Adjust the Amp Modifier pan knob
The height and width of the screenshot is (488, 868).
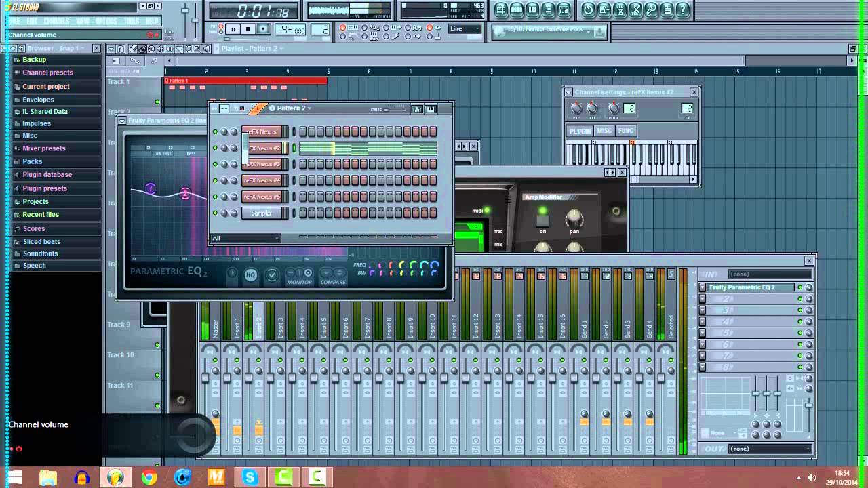pyautogui.click(x=574, y=218)
